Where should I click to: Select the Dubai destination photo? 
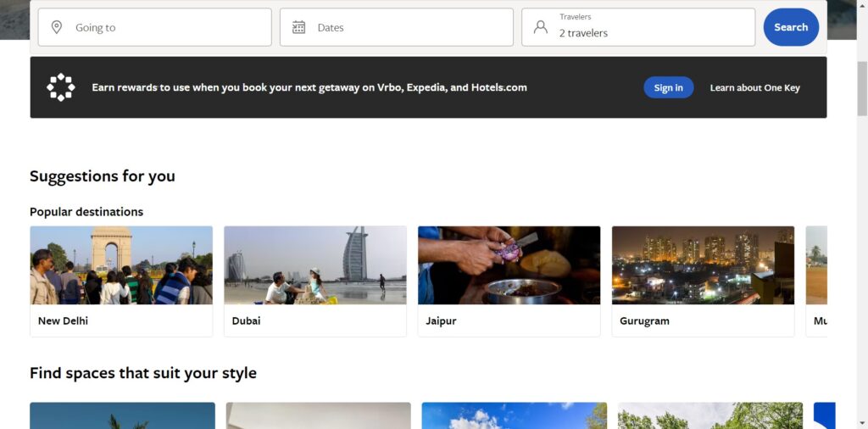(314, 265)
